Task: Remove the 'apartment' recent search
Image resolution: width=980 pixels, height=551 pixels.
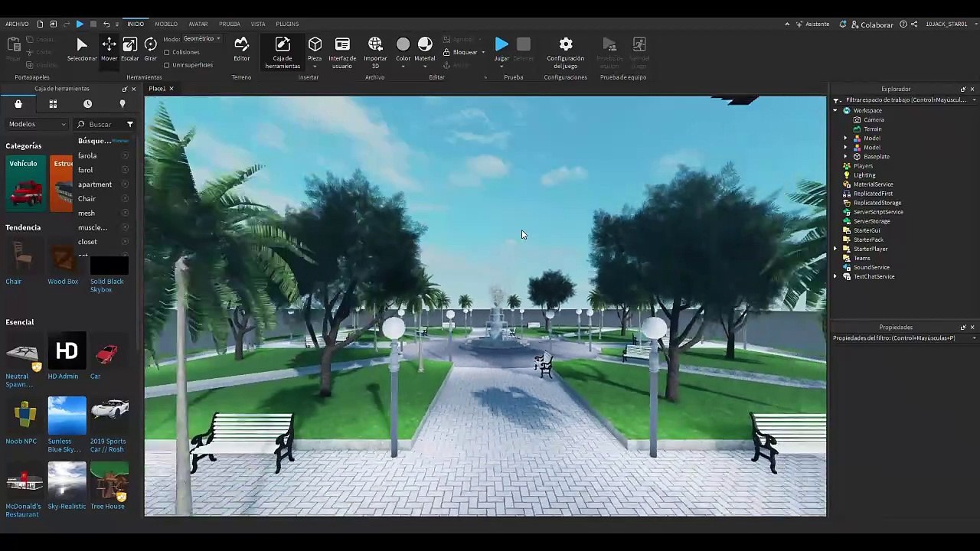Action: point(125,184)
